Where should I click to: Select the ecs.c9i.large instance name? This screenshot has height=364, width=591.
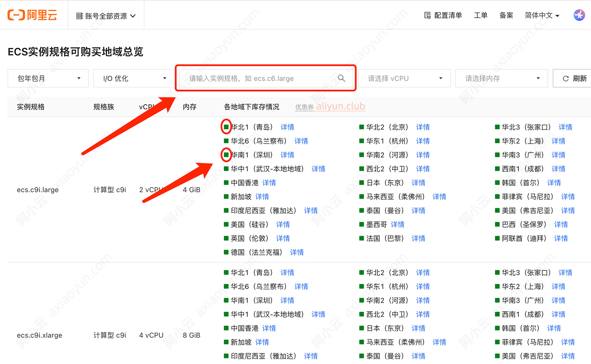point(38,190)
